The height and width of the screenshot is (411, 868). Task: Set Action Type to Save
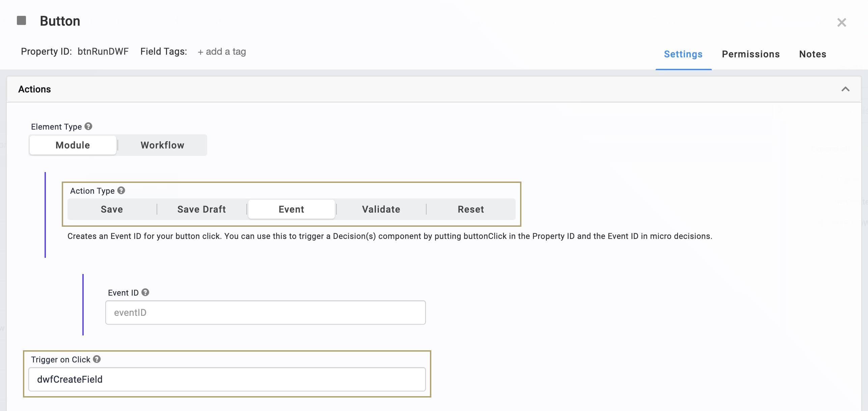(x=112, y=209)
